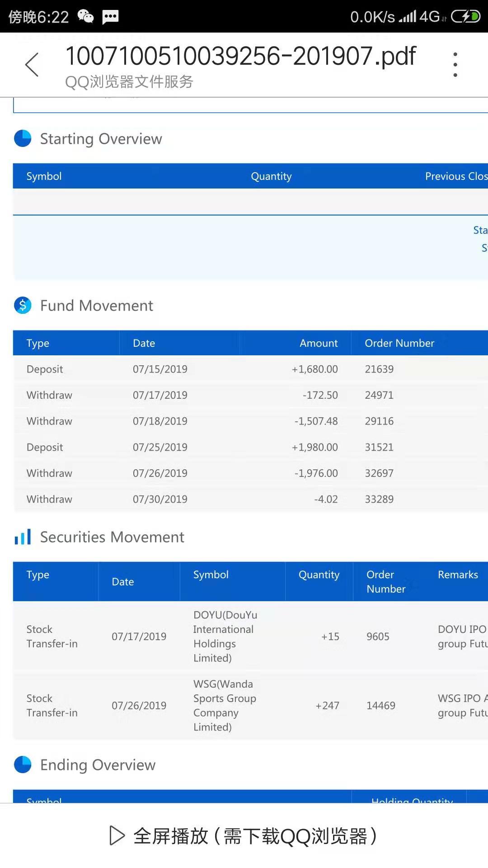Screen dimensions: 488x868
Task: Tap the Quantity header in Starting Overview
Action: click(271, 176)
